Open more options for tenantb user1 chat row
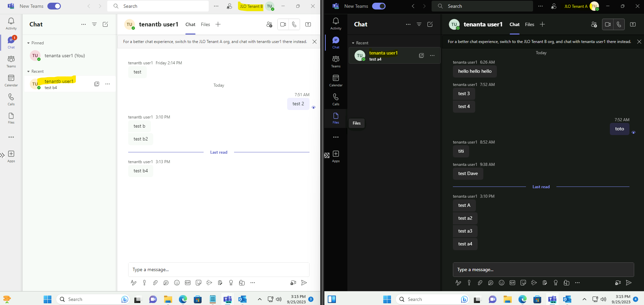644x305 pixels. (108, 84)
